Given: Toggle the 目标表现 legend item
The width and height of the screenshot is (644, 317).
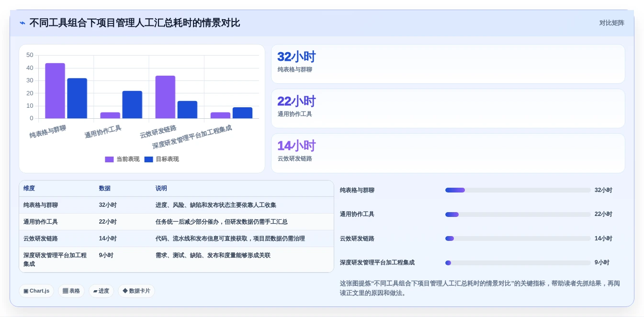Looking at the screenshot, I should (161, 159).
